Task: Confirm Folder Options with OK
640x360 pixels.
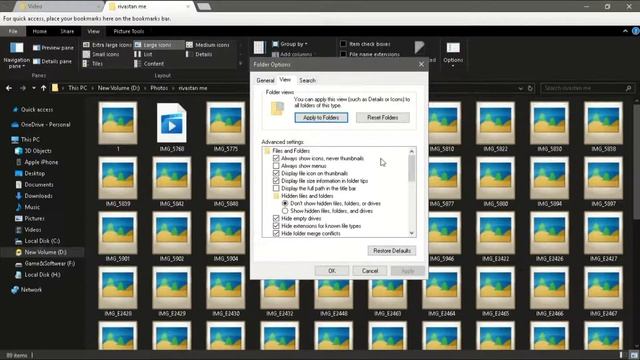Action: pyautogui.click(x=331, y=271)
